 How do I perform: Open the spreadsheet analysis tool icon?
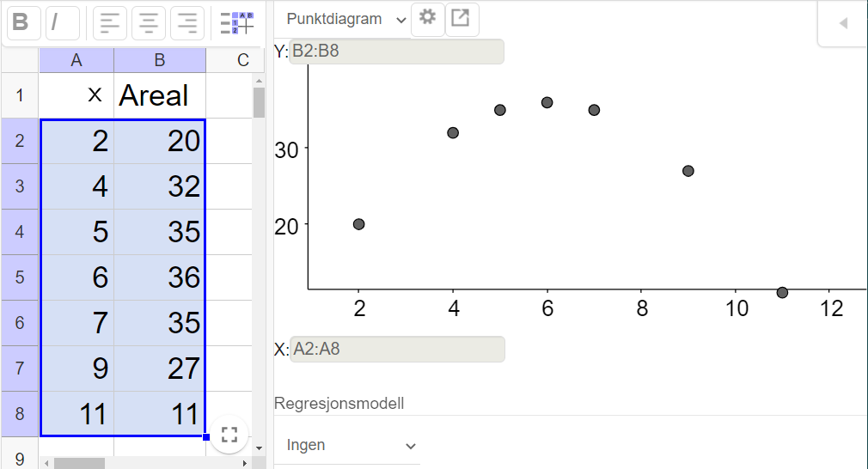[x=237, y=23]
